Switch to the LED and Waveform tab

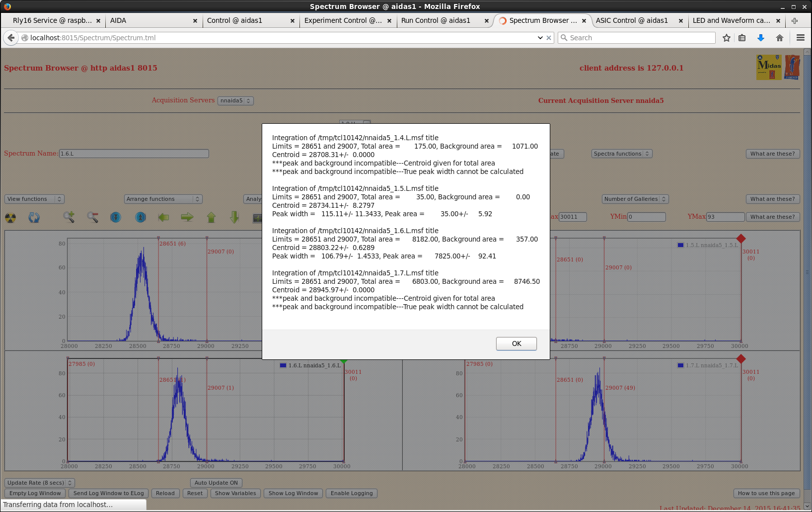point(731,20)
